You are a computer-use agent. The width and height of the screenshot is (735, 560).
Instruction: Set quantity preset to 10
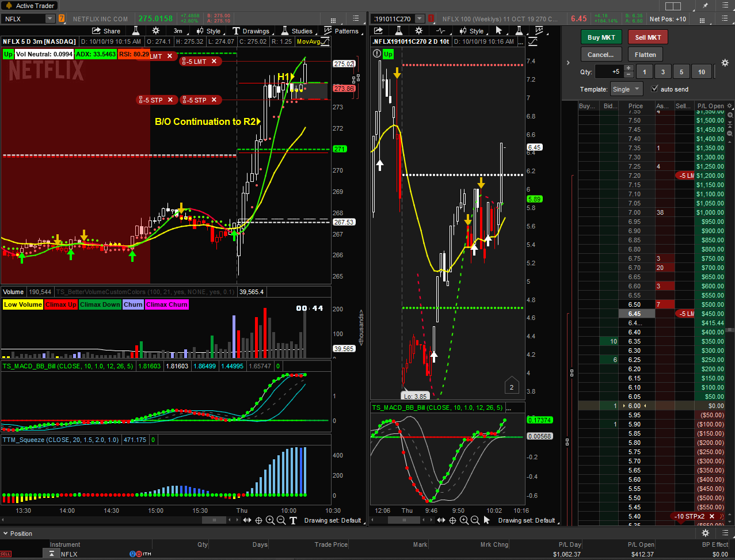[x=701, y=72]
